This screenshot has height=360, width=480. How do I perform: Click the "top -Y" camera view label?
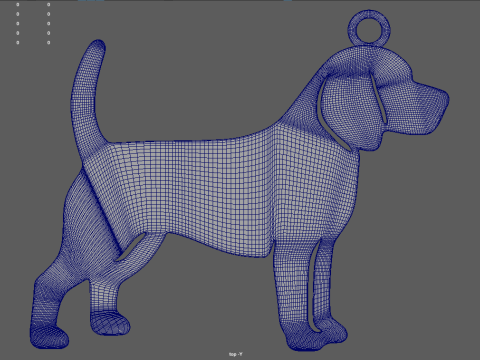click(236, 354)
